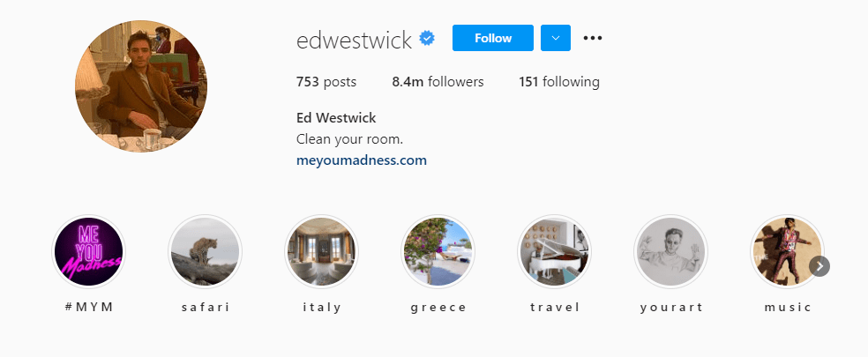The width and height of the screenshot is (868, 357).
Task: Open the greece story highlight
Action: [x=438, y=251]
